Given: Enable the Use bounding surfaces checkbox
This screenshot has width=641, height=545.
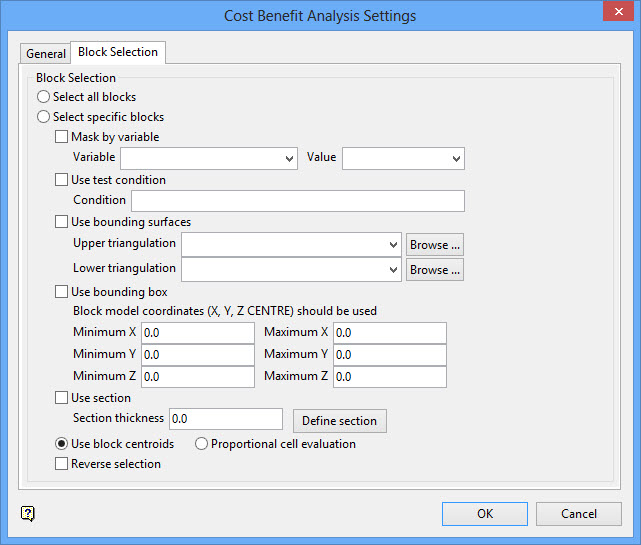Looking at the screenshot, I should click(62, 222).
